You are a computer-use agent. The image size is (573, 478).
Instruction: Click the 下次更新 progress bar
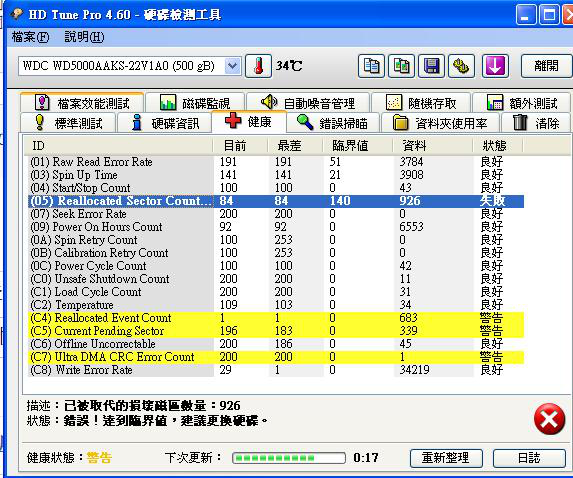coord(289,458)
